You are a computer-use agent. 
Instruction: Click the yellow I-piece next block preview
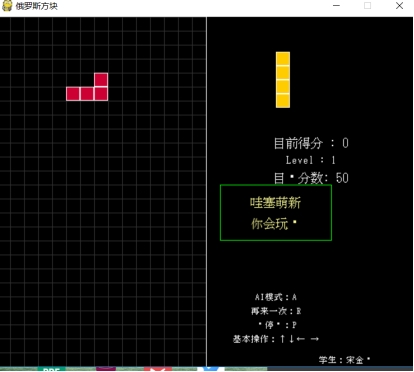pyautogui.click(x=283, y=80)
